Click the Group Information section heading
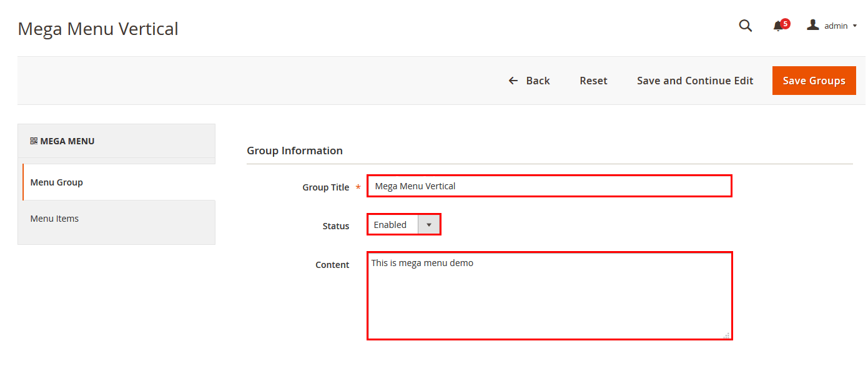This screenshot has height=391, width=868. (x=295, y=151)
